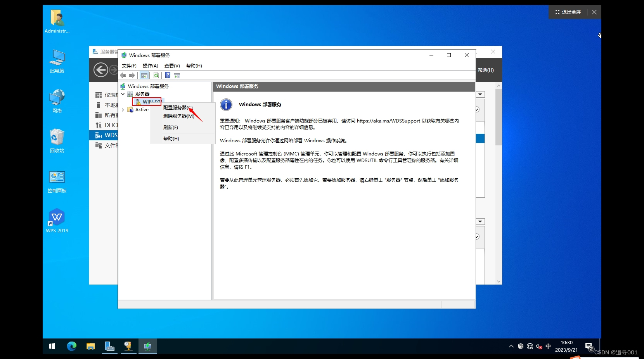The image size is (644, 359).
Task: Click the 服务器 node icon in the tree
Action: [x=130, y=94]
